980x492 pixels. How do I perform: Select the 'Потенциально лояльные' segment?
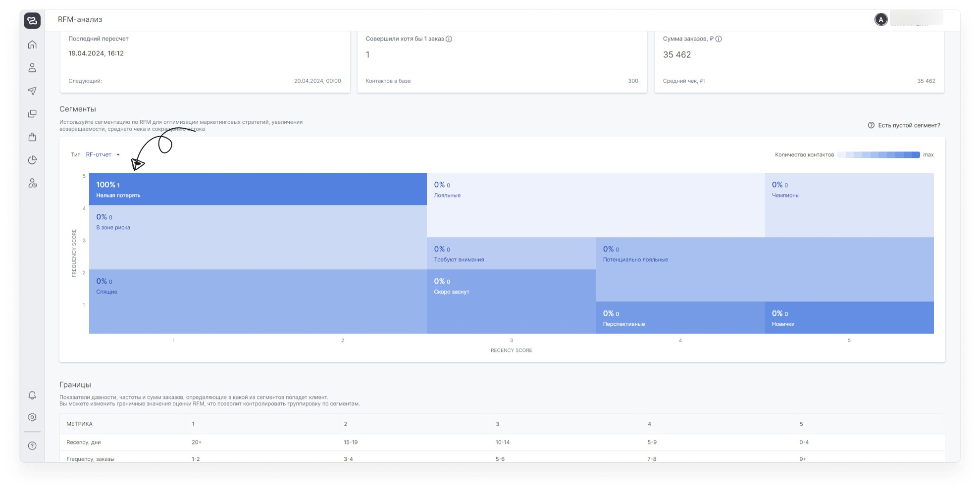click(765, 269)
